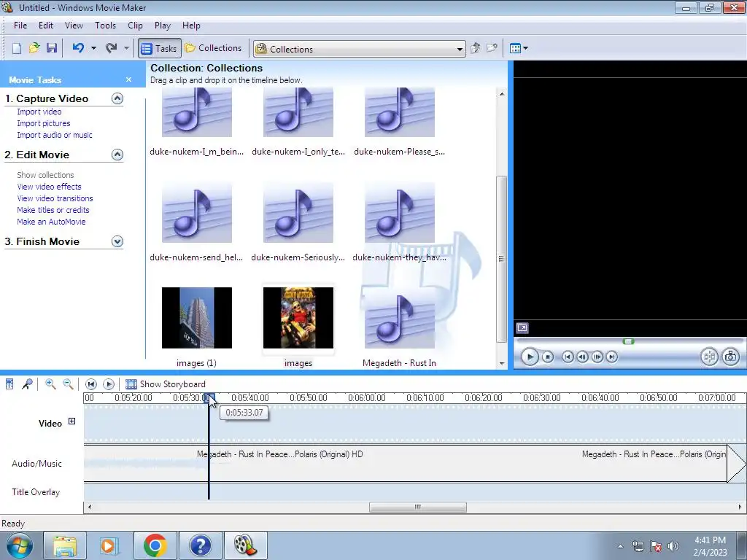Viewport: 747px width, 560px height.
Task: Click Import audio or music link
Action: [x=55, y=135]
